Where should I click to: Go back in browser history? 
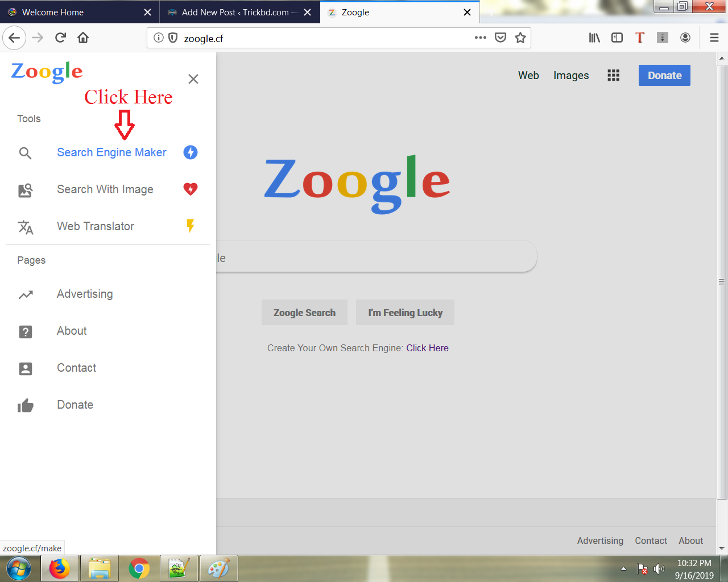[15, 38]
